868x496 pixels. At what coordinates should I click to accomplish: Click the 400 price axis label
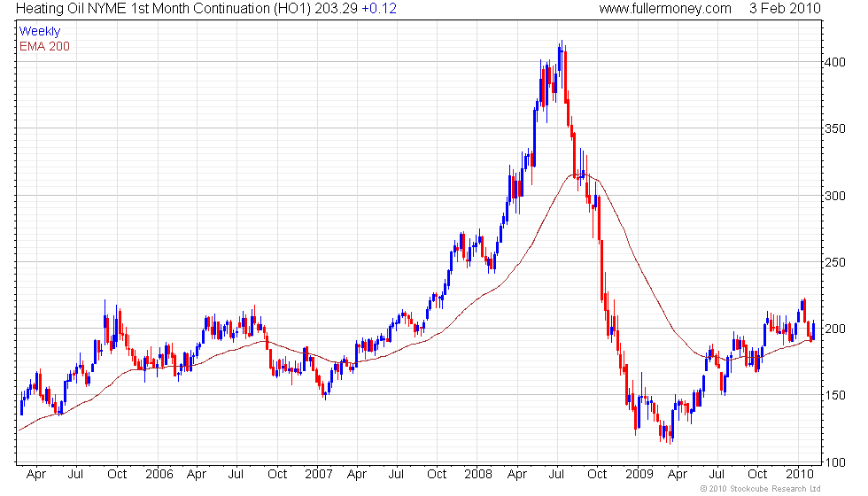834,63
